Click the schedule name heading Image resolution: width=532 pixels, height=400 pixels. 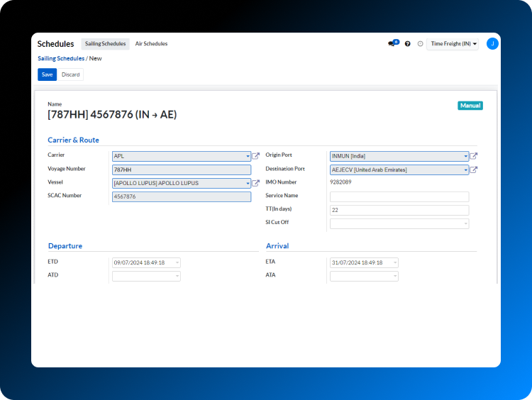[x=112, y=115]
